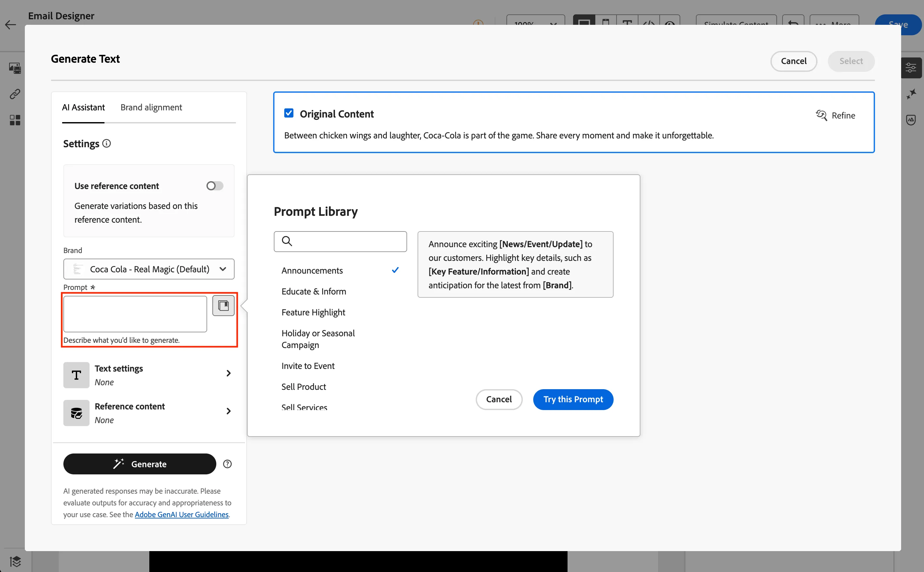Click the Text settings T icon
This screenshot has width=924, height=572.
(76, 375)
